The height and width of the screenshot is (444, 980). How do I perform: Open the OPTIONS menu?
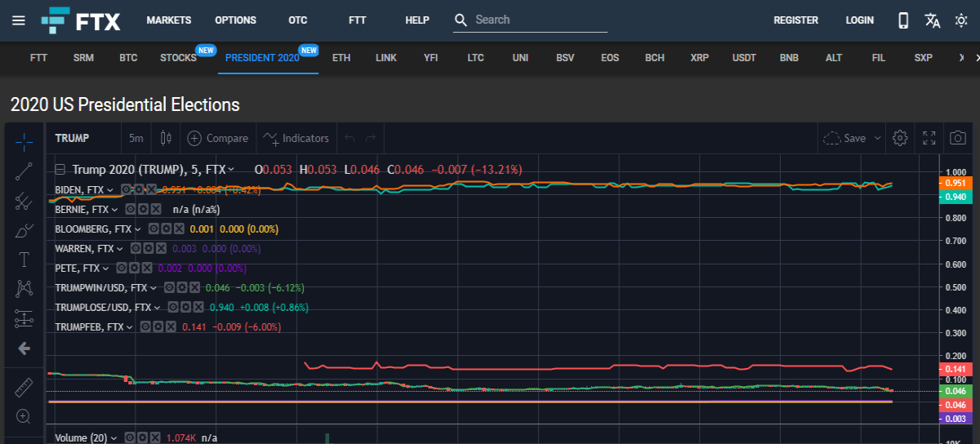pyautogui.click(x=235, y=20)
